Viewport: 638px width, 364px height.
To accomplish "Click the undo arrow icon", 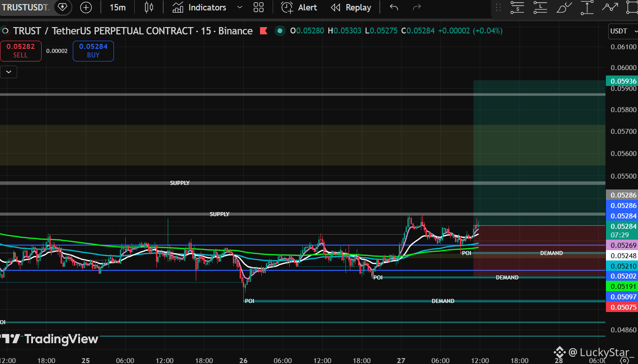I will pyautogui.click(x=394, y=7).
